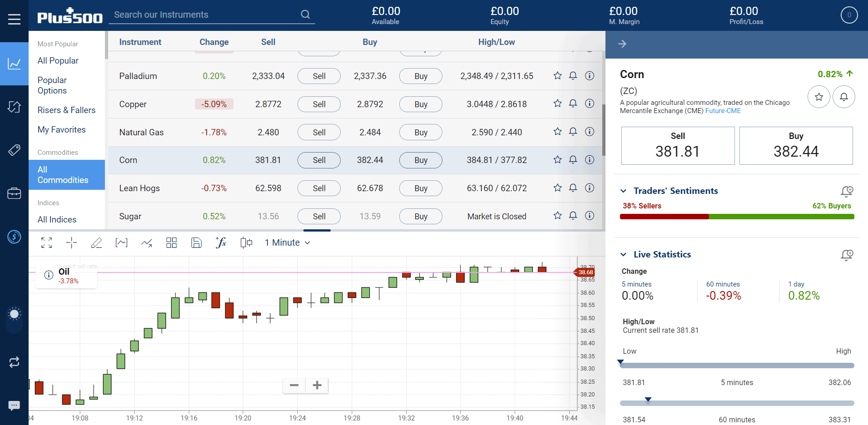Image resolution: width=868 pixels, height=425 pixels.
Task: Click Buy button for Natural Gas
Action: click(x=421, y=133)
